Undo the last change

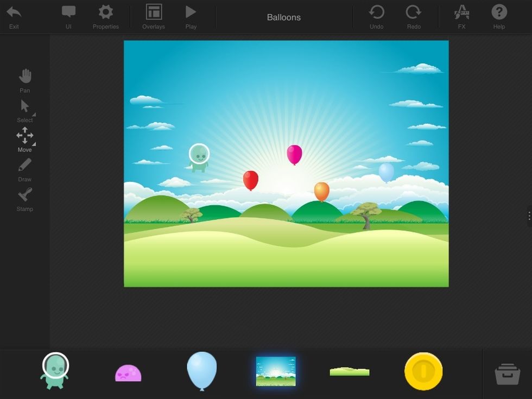point(376,12)
